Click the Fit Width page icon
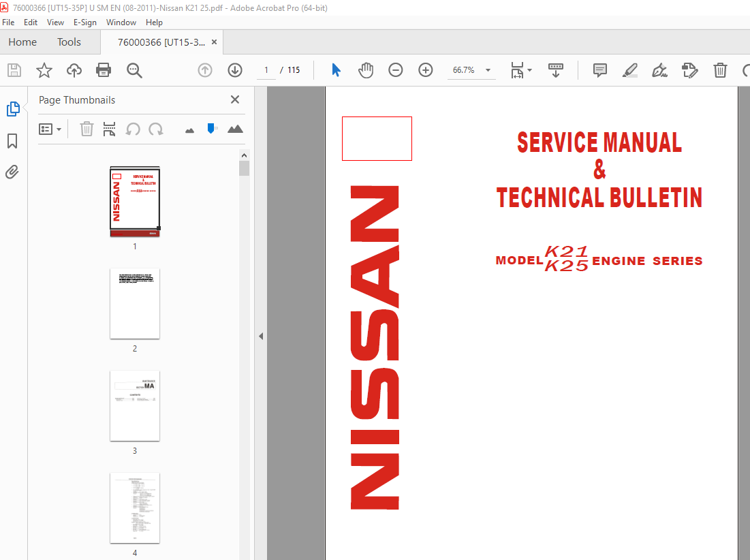Image resolution: width=750 pixels, height=560 pixels. coord(517,70)
